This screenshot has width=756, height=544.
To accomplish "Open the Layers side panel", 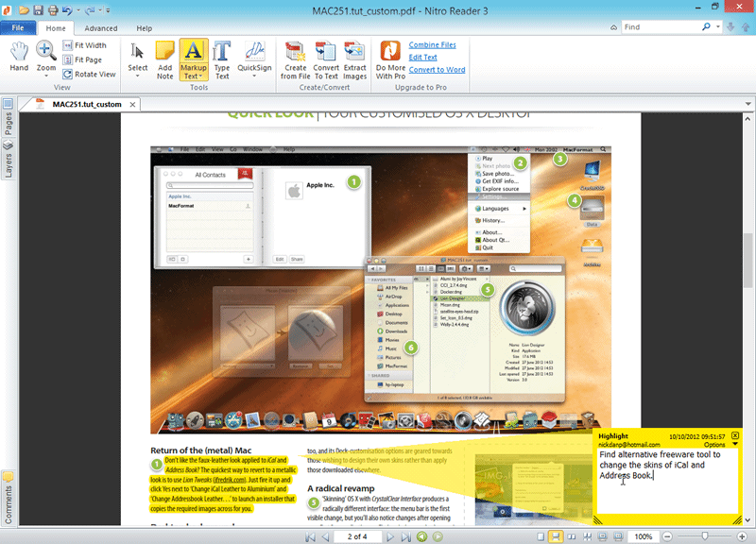I will coord(8,160).
